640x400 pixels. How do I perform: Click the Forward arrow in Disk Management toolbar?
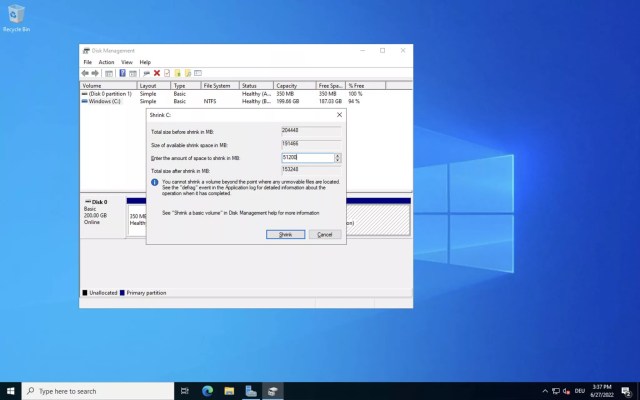click(95, 73)
